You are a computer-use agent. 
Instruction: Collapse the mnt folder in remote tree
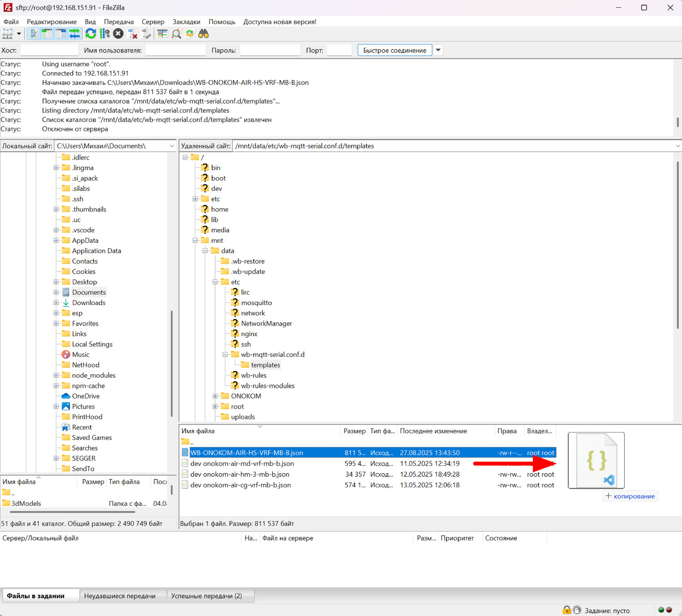[195, 240]
